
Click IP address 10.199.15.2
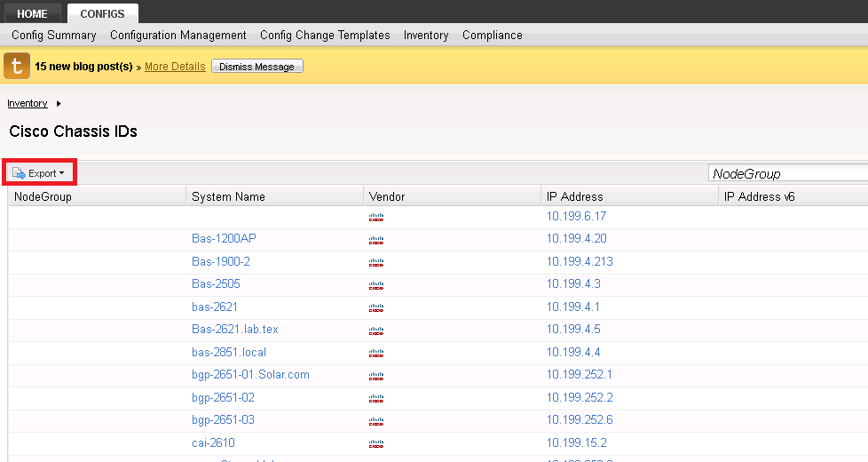576,442
